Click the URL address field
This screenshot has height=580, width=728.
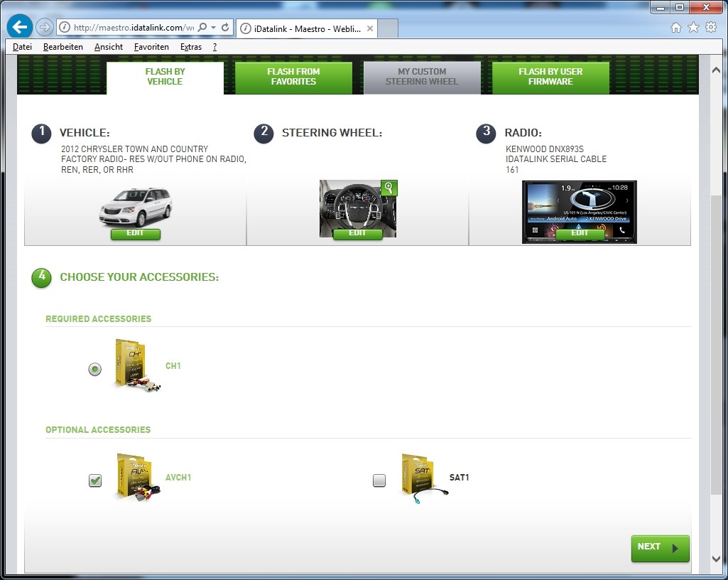tap(134, 28)
